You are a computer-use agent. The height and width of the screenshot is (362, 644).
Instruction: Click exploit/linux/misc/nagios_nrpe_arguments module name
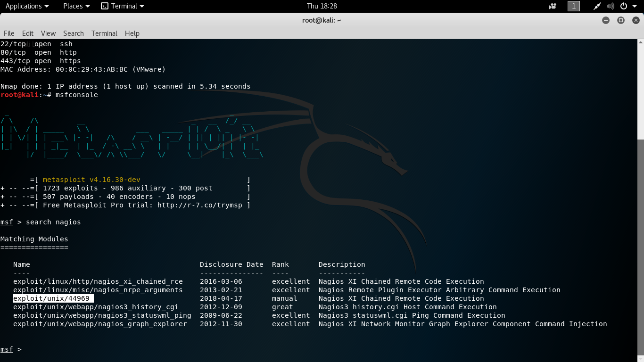(98, 290)
